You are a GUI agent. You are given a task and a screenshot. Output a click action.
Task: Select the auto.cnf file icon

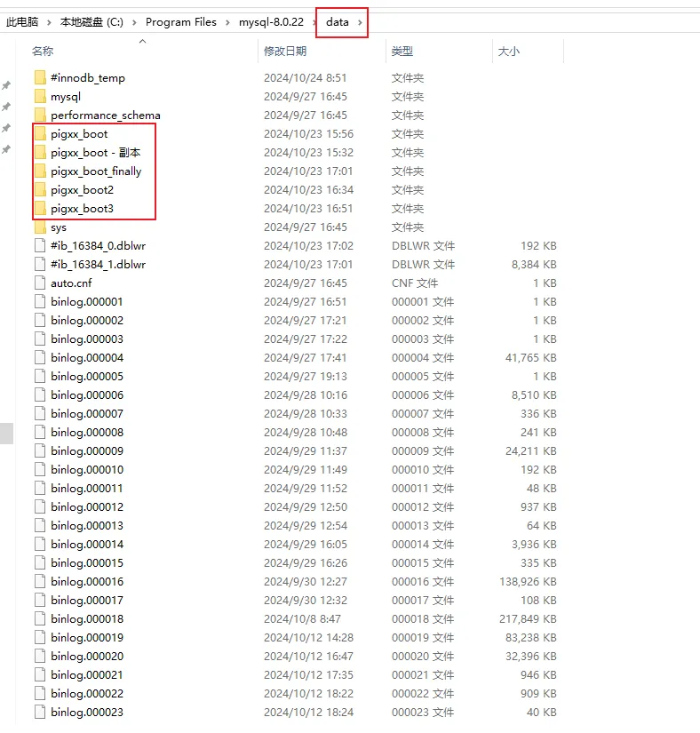coord(40,283)
